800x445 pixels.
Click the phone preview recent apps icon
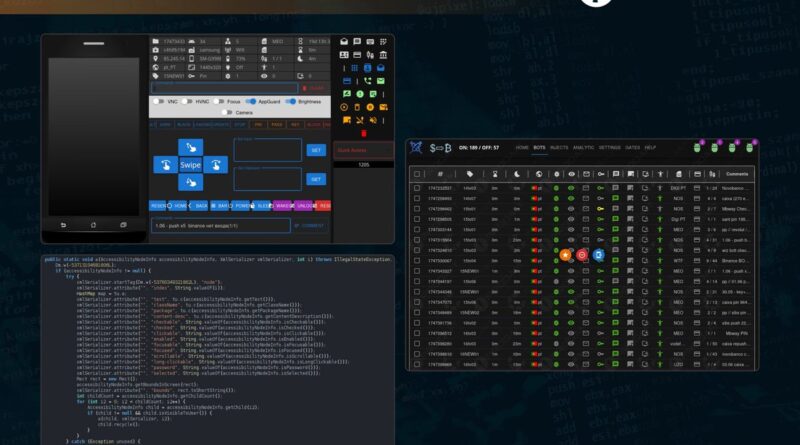(x=123, y=225)
